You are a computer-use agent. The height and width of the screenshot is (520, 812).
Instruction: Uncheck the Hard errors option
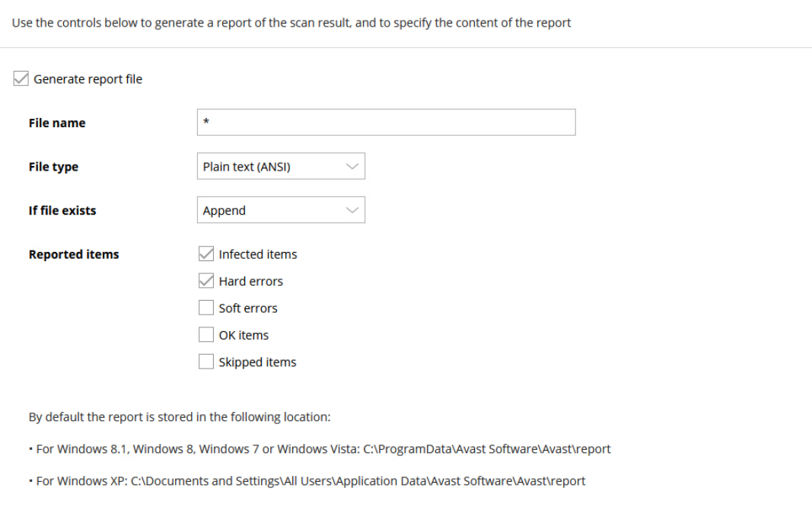[205, 280]
